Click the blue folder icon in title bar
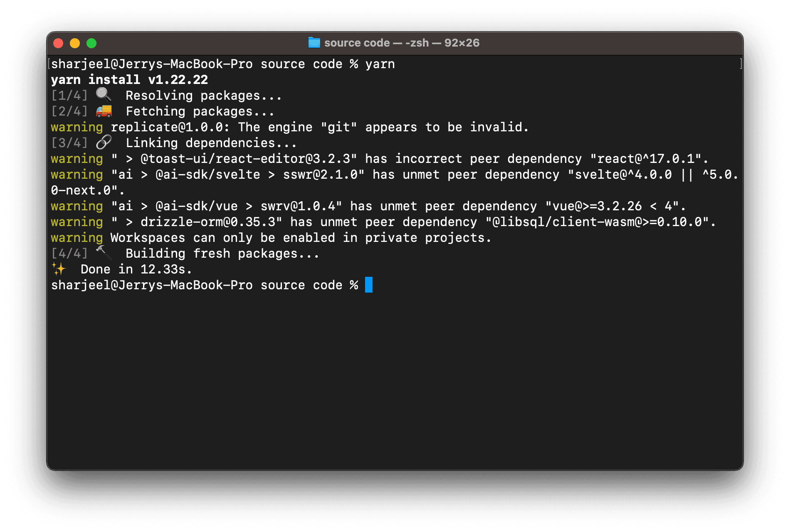This screenshot has width=790, height=532. tap(314, 43)
